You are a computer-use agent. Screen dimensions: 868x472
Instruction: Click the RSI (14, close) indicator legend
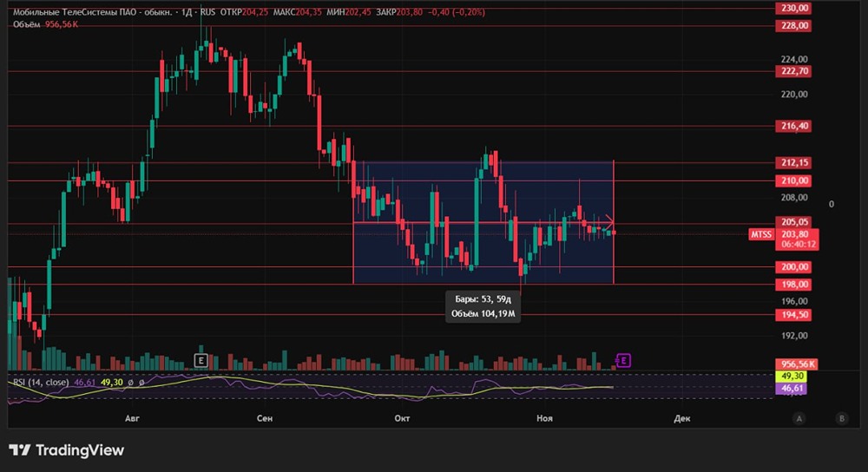tap(41, 383)
